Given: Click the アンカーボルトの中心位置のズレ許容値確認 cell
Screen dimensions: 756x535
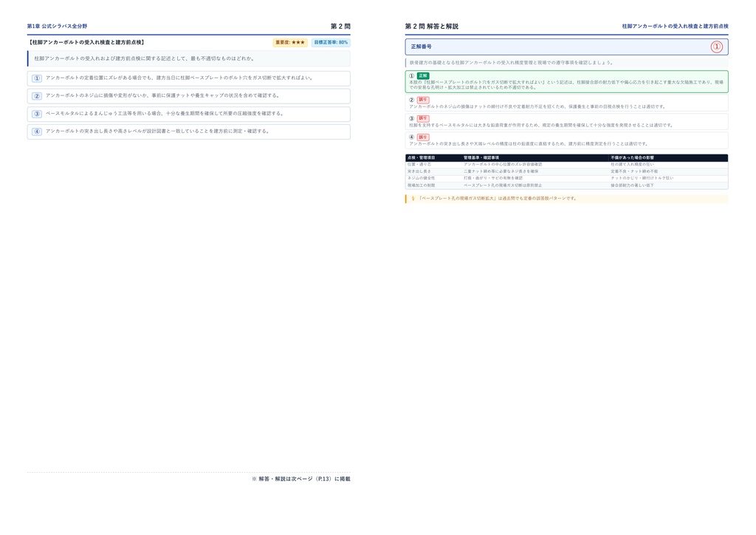Looking at the screenshot, I should tap(503, 165).
